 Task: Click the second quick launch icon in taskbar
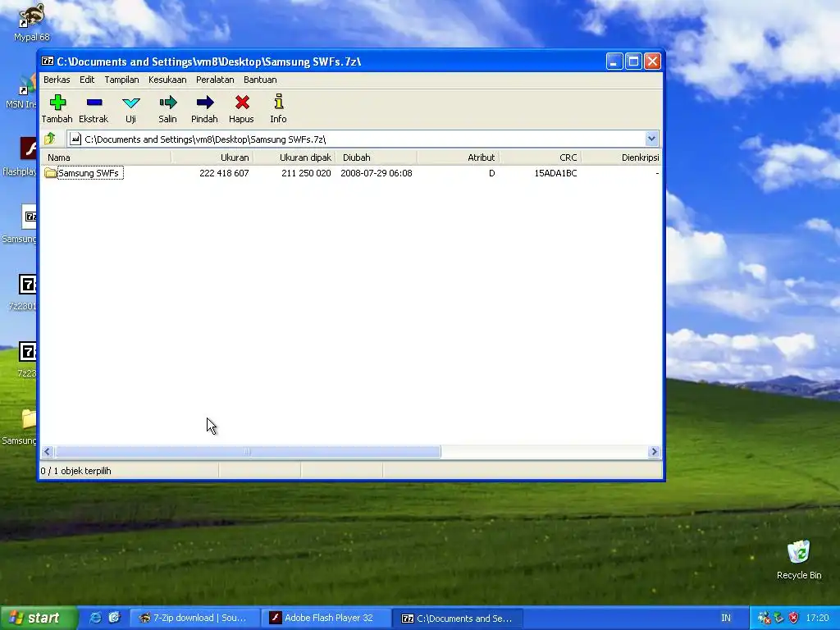coord(115,618)
